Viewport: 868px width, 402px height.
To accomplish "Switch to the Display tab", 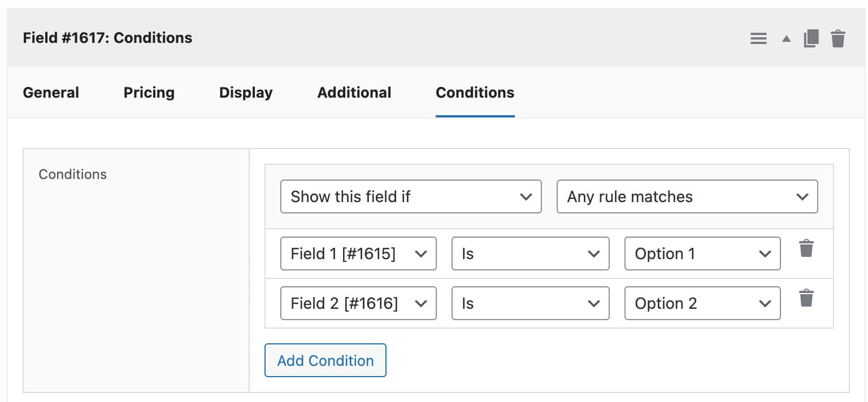I will 245,92.
